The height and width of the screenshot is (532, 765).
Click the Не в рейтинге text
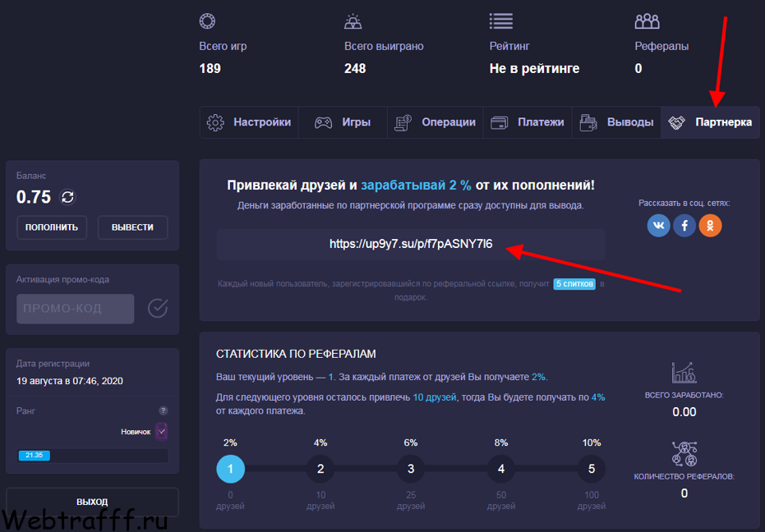coord(534,68)
